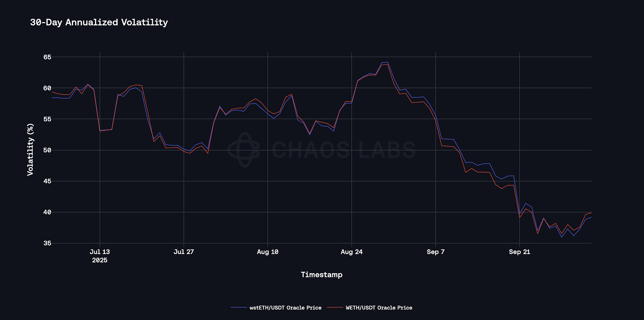644x320 pixels.
Task: Click the Aug 24 x-axis tick label
Action: pos(352,252)
